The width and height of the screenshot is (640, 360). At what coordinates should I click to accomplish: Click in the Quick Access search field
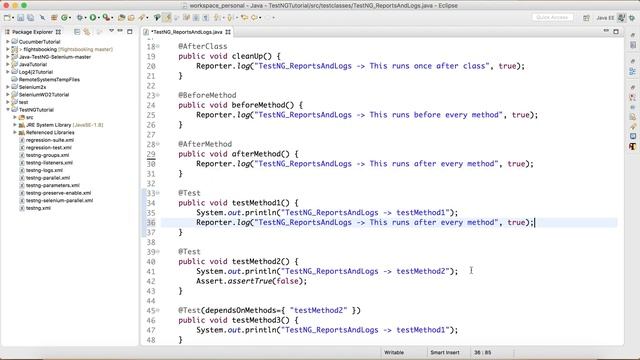(x=553, y=18)
